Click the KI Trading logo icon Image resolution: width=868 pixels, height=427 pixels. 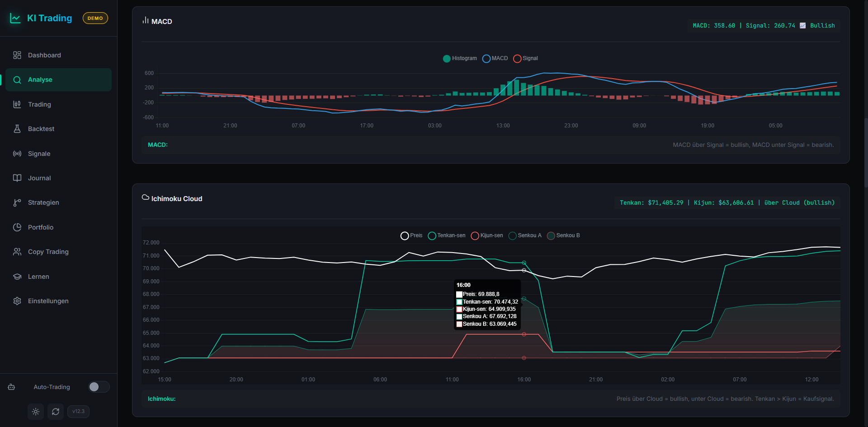pyautogui.click(x=15, y=18)
